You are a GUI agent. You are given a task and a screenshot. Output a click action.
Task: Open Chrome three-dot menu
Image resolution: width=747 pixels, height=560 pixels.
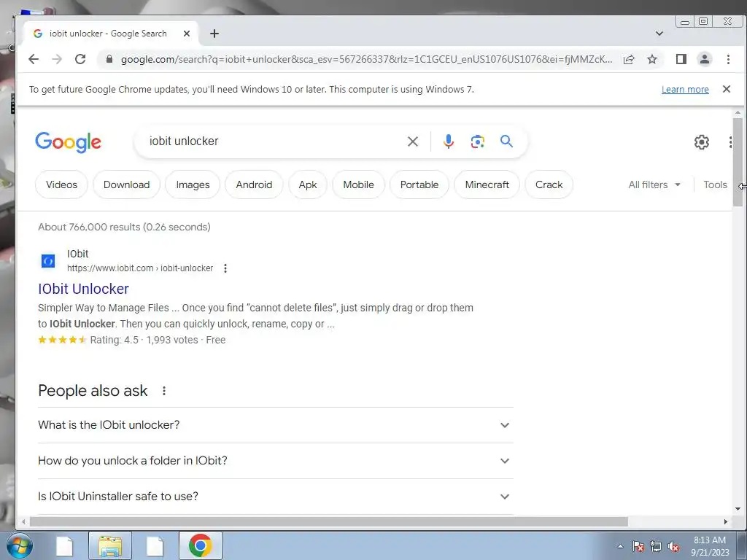[728, 59]
